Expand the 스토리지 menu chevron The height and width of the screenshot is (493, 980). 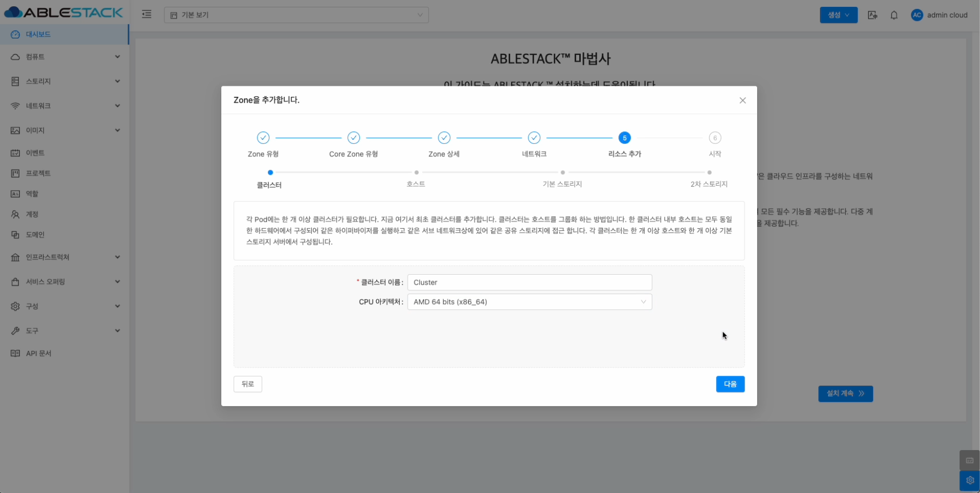click(x=117, y=81)
